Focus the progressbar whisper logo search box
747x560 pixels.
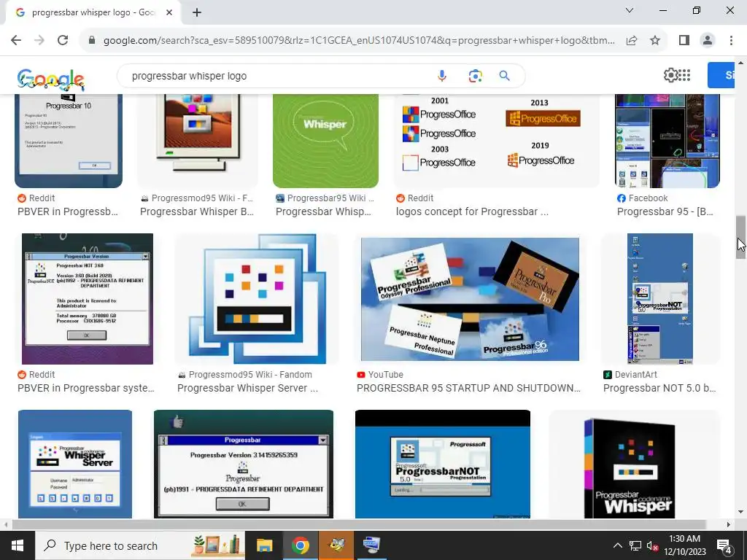[281, 76]
